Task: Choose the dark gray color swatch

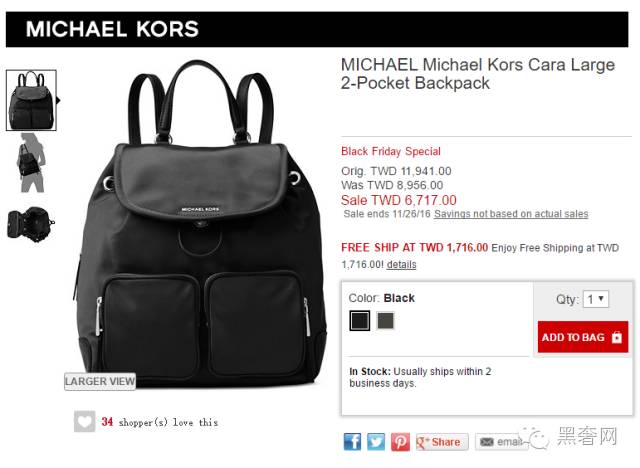Action: [385, 320]
